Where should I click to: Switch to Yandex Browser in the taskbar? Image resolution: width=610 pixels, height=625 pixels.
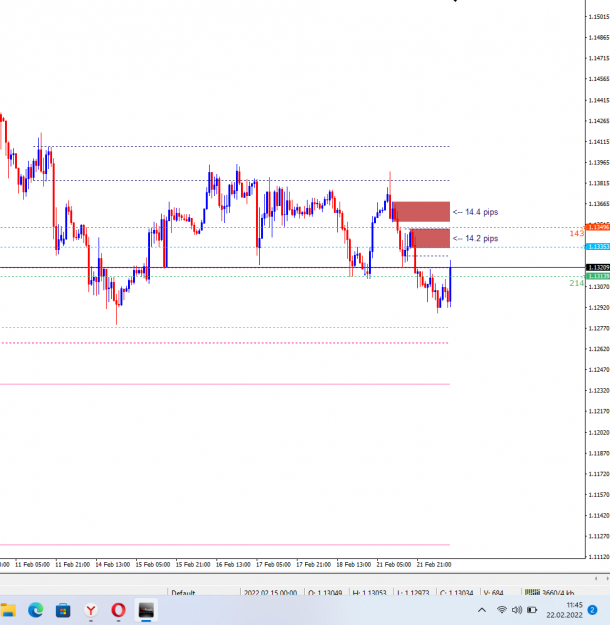point(91,610)
